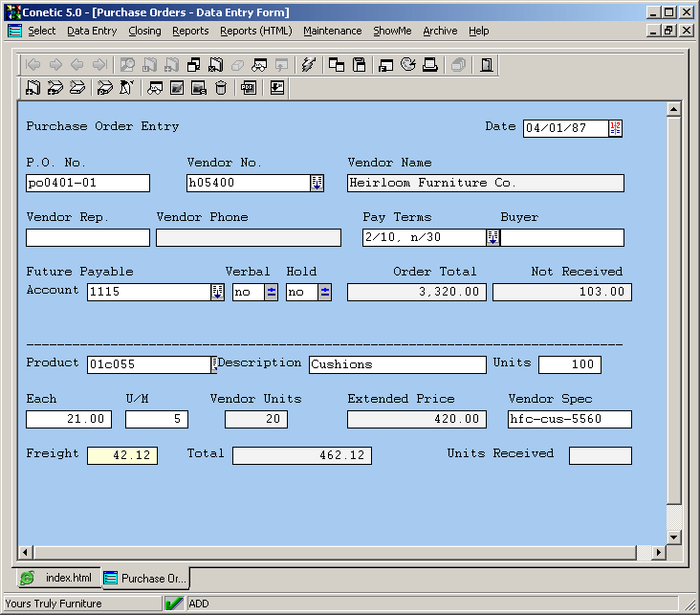
Task: Toggle the Hold yes/no selector
Action: click(x=324, y=293)
